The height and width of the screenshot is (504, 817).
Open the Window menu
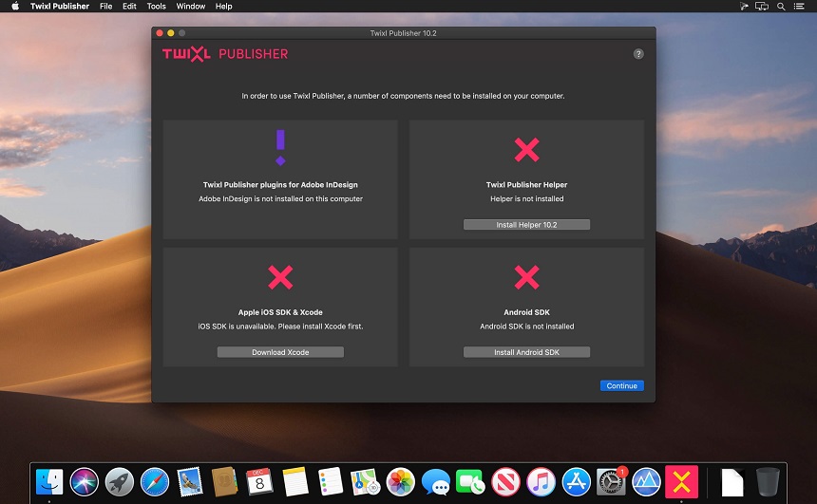coord(191,7)
